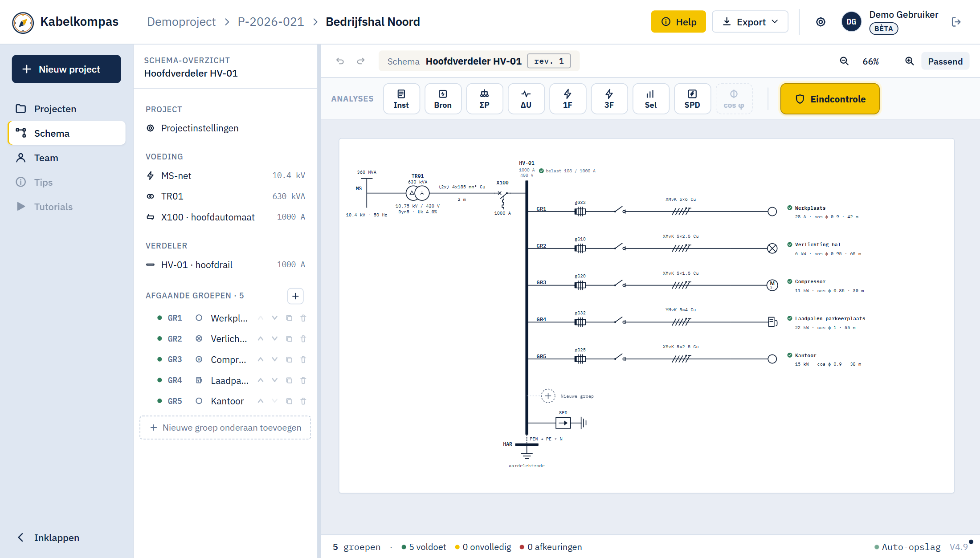The image size is (980, 558).
Task: Click Passend zoom fit button
Action: click(x=945, y=61)
